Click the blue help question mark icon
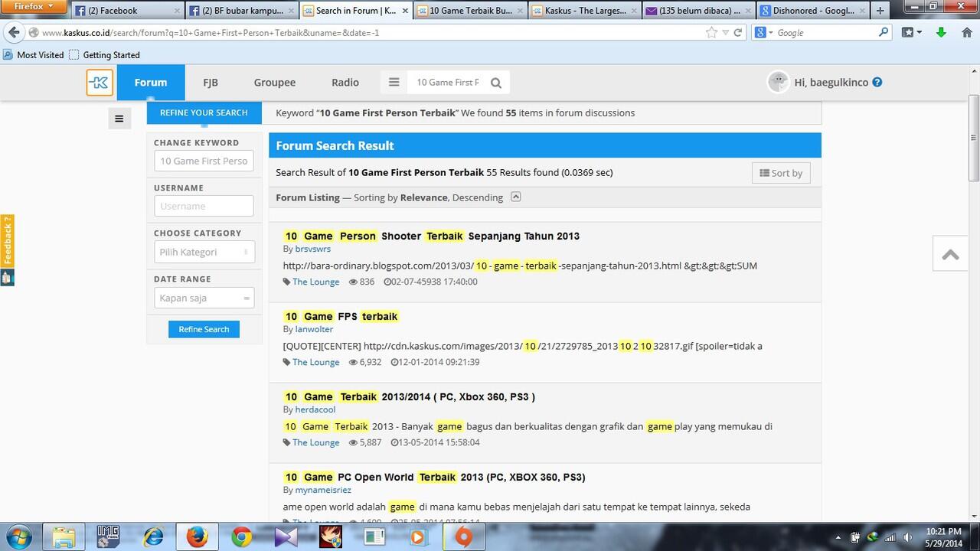Screen dimensions: 980x551 coord(877,83)
